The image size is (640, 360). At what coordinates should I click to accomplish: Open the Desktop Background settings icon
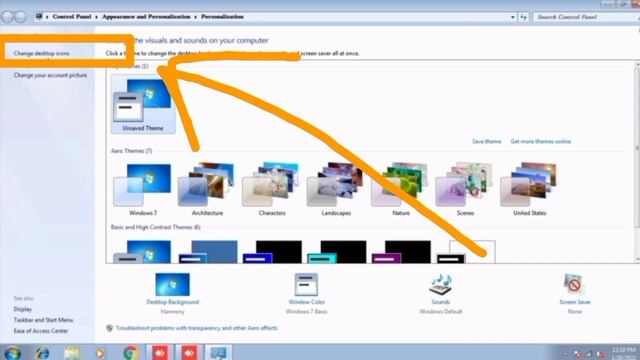(x=172, y=284)
